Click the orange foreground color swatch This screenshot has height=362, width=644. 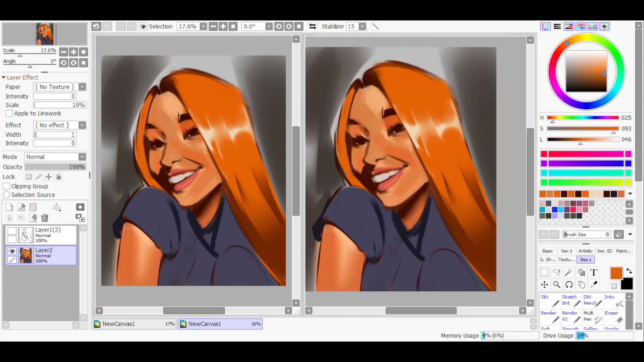pyautogui.click(x=616, y=273)
